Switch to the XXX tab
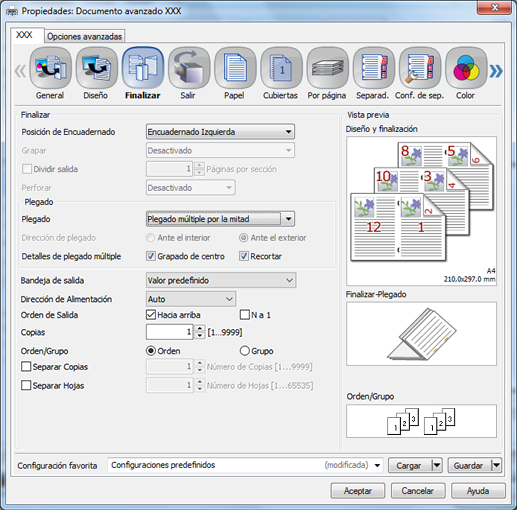This screenshot has height=510, width=517. click(25, 35)
